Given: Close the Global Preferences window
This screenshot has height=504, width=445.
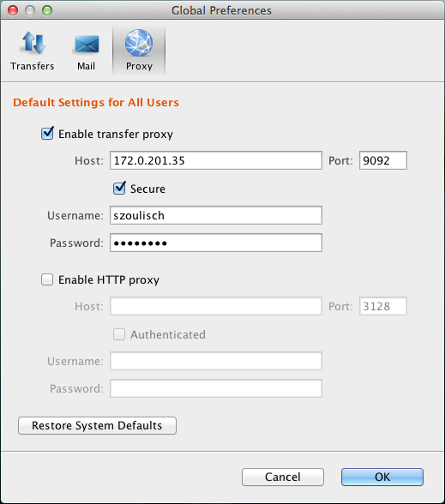Looking at the screenshot, I should tap(13, 10).
